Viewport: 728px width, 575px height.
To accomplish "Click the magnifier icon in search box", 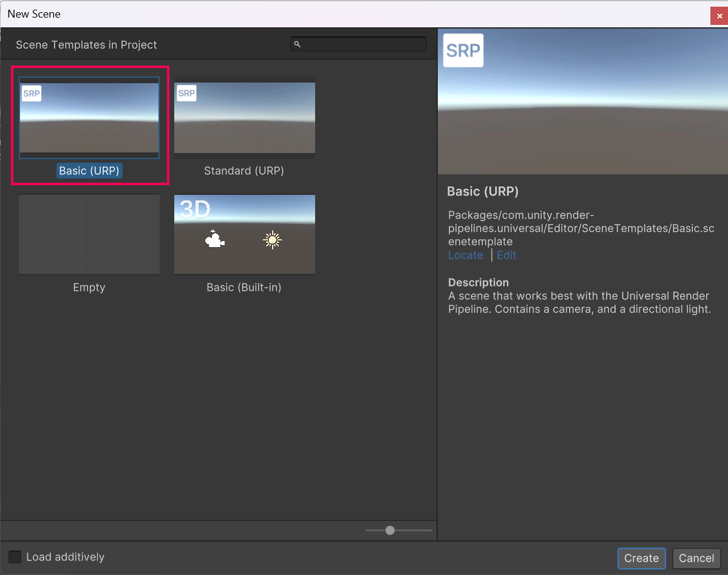I will pos(297,44).
